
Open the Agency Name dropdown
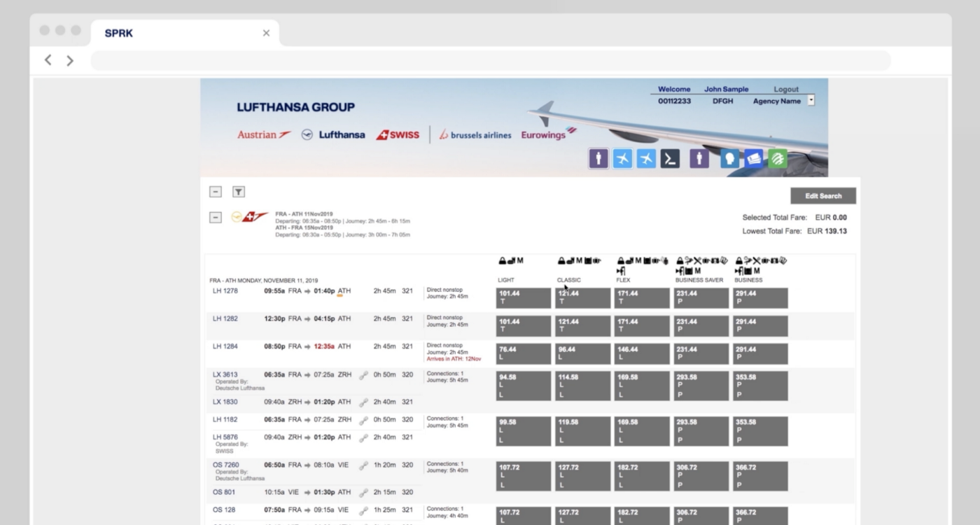coord(811,101)
